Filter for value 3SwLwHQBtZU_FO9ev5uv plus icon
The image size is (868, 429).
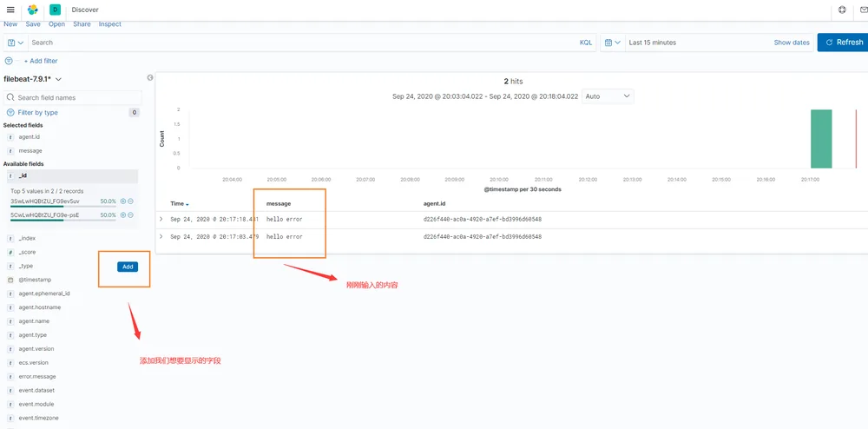[123, 201]
